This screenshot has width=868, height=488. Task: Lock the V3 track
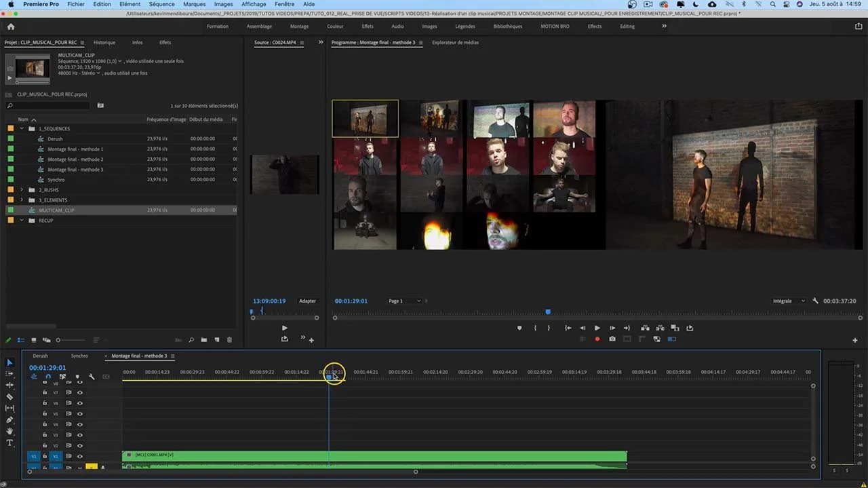click(x=45, y=434)
